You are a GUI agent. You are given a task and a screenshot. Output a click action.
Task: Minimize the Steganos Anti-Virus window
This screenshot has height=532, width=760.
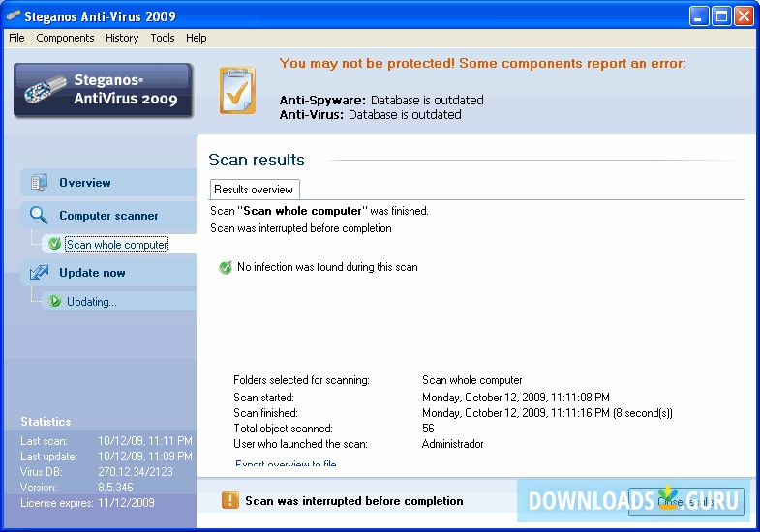tap(698, 16)
